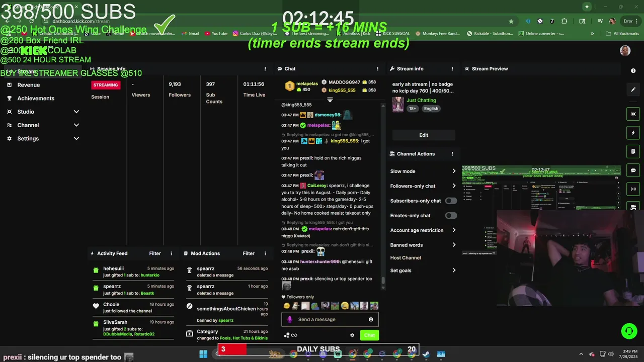Open the Just Chatting category link

pos(421,101)
